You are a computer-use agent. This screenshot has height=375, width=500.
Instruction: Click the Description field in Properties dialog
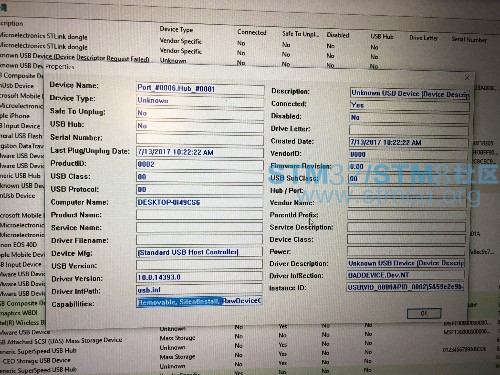[410, 94]
